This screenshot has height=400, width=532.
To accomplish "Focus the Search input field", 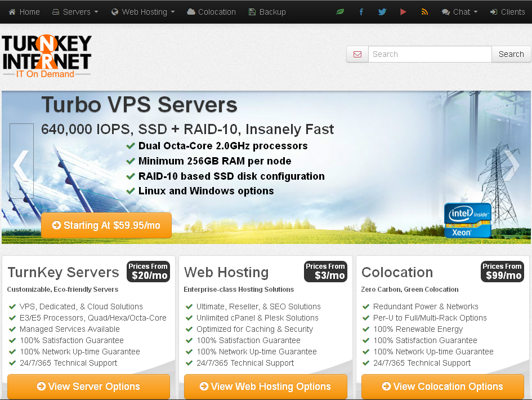I will click(430, 54).
